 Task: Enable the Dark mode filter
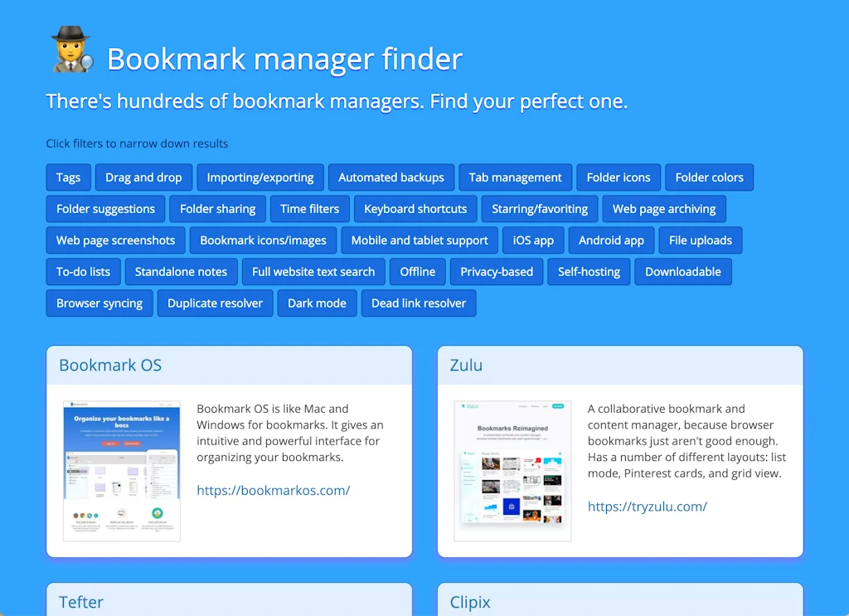pos(317,303)
